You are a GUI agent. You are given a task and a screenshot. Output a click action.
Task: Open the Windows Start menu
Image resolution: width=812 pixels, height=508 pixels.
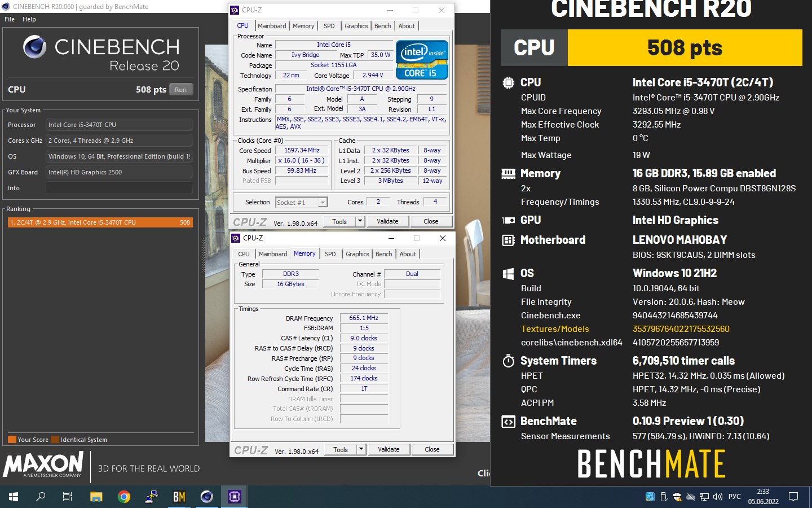pos(14,497)
